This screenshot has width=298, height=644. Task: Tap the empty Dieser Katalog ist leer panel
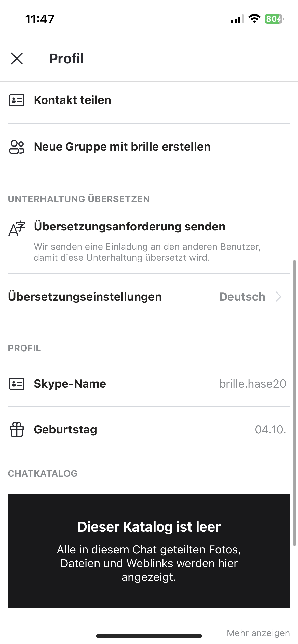point(149,551)
